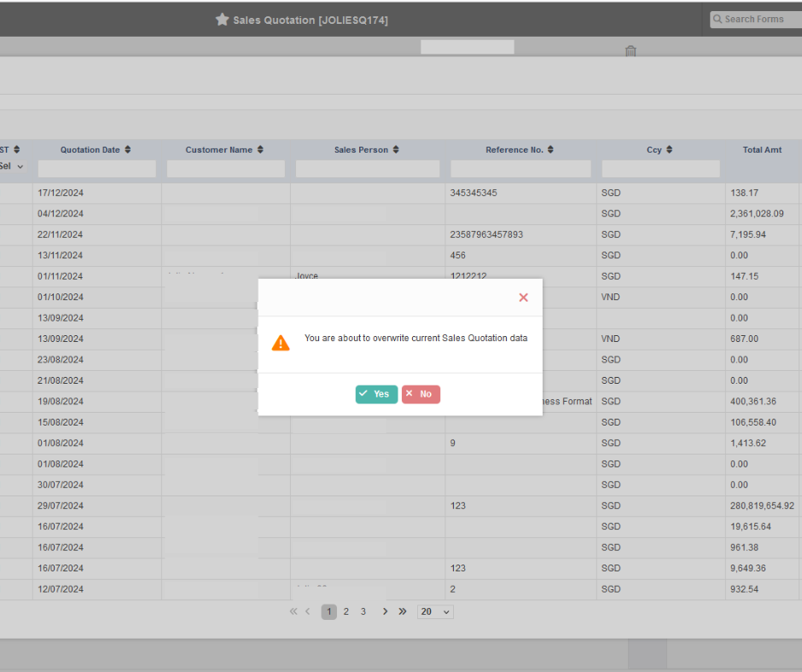Expand the Search Forms field

759,19
